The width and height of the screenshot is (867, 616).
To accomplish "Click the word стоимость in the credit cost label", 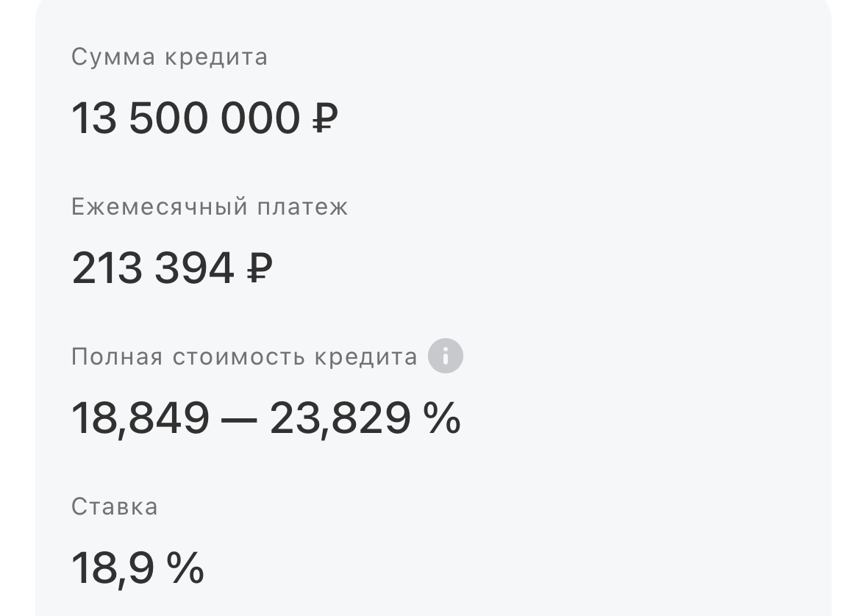I will (239, 357).
